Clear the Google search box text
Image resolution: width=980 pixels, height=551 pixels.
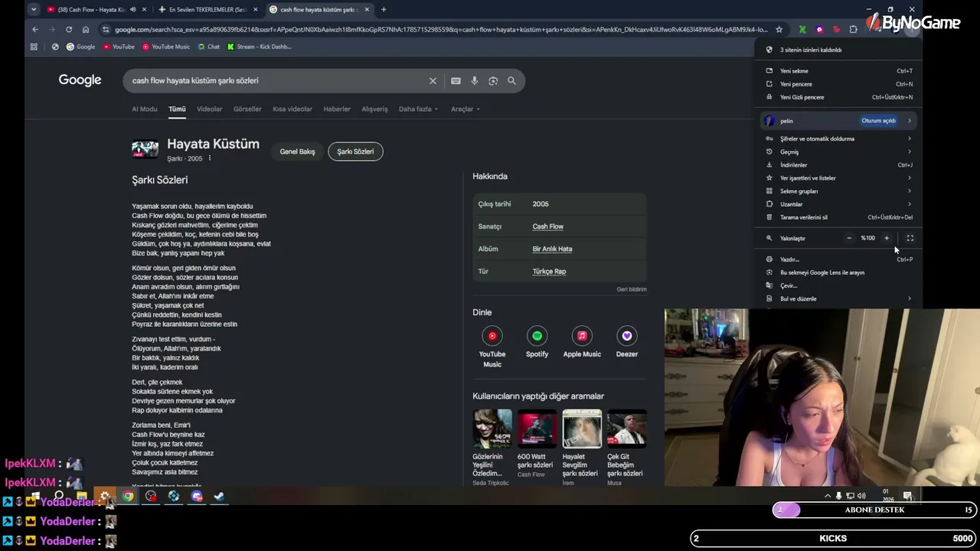pos(433,80)
